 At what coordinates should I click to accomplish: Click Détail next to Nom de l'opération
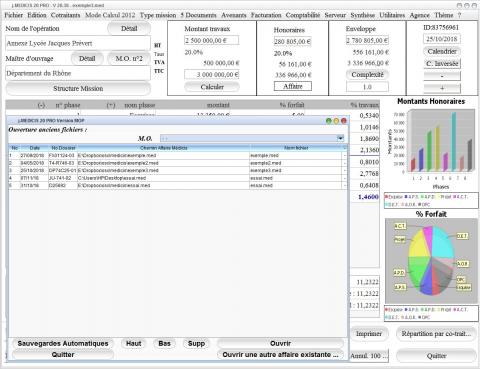pyautogui.click(x=129, y=28)
